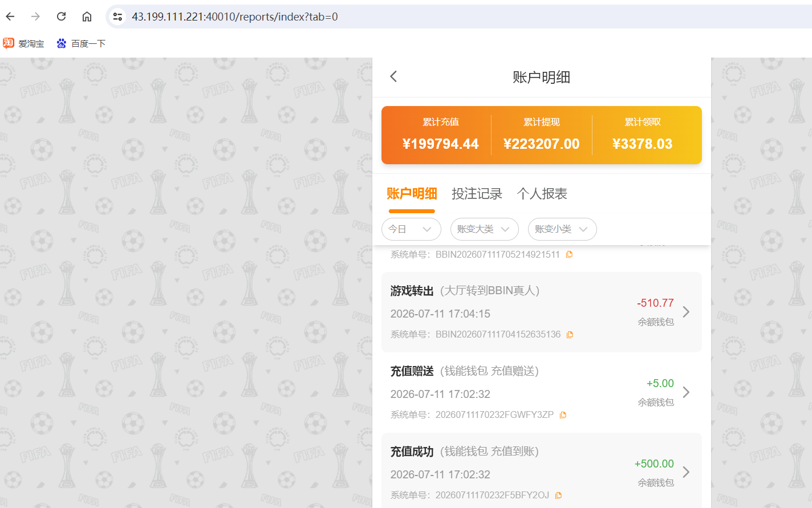The width and height of the screenshot is (812, 508).
Task: Click the 充值成功 record title
Action: [412, 452]
